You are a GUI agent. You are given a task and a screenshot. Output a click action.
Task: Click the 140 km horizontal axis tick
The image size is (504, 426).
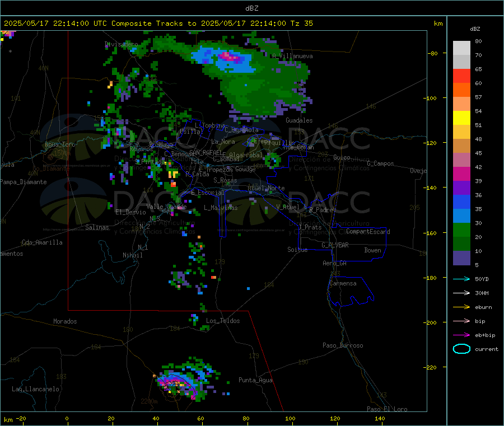pos(380,418)
